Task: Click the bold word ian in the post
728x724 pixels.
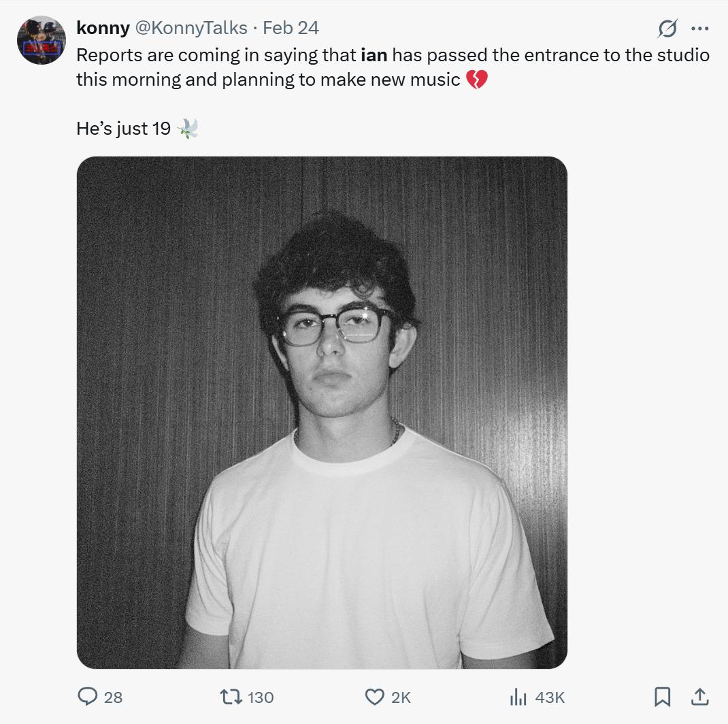Action: [x=374, y=55]
